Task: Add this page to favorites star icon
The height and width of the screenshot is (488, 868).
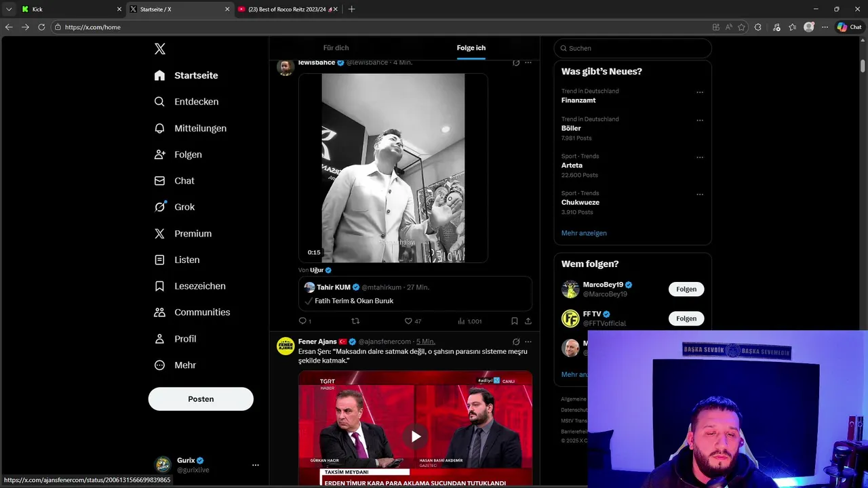Action: 741,27
